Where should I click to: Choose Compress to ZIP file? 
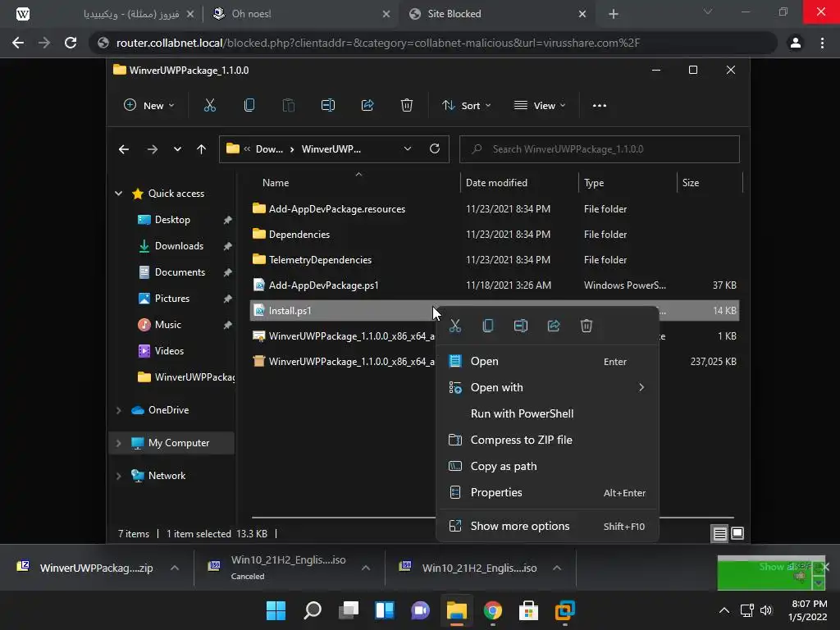click(547, 440)
